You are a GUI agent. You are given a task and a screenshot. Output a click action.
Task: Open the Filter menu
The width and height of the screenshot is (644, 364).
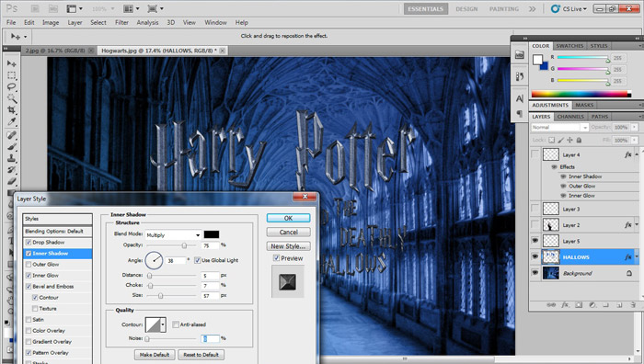coord(121,23)
